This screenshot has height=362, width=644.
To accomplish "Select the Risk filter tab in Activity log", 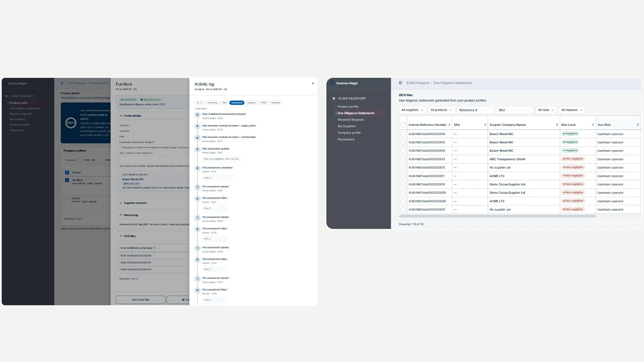I will coord(224,103).
